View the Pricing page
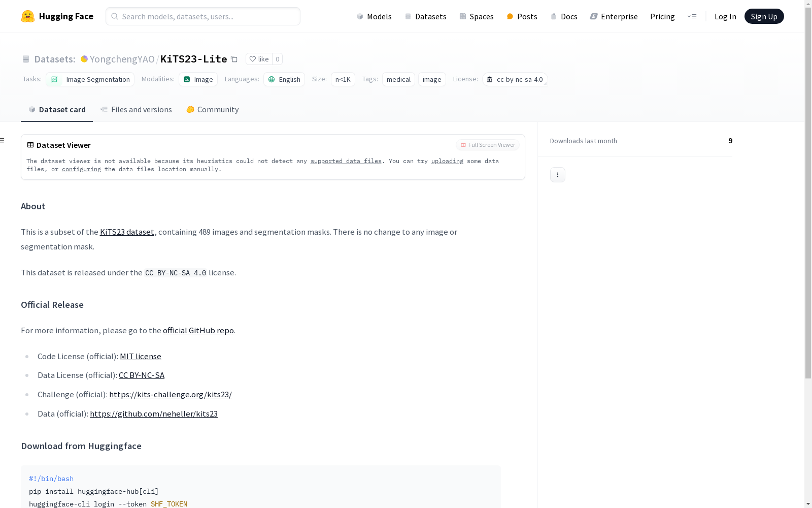This screenshot has width=812, height=508. [662, 16]
